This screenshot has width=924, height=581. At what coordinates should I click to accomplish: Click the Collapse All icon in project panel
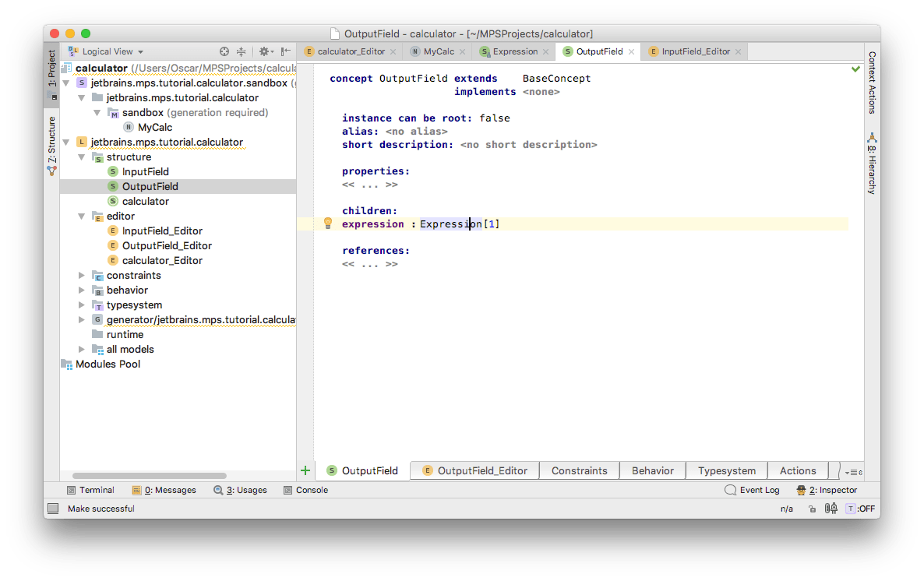pos(242,51)
